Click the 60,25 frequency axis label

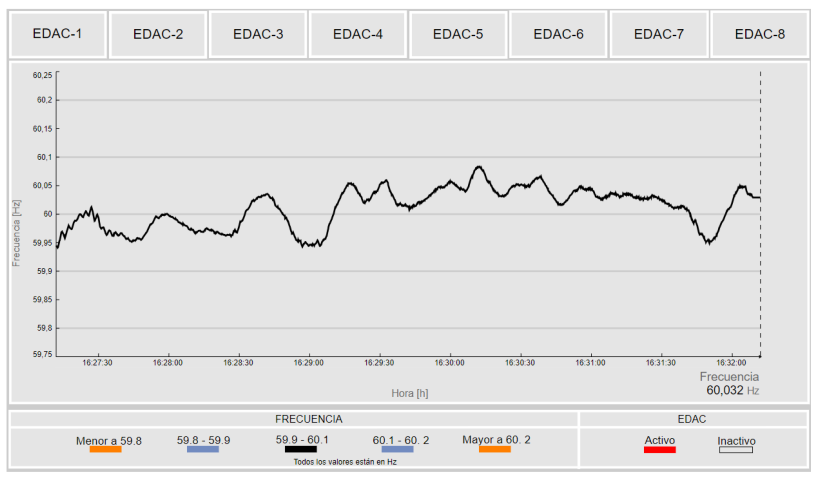coord(42,75)
